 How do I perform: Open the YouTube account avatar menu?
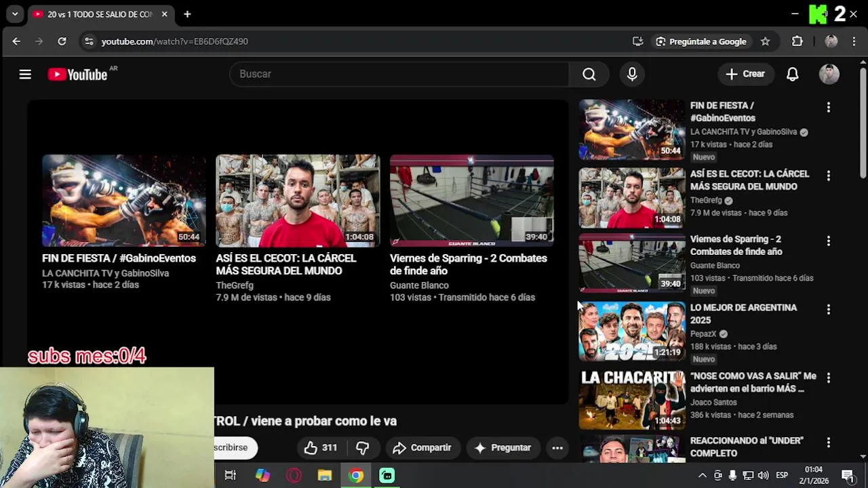829,74
